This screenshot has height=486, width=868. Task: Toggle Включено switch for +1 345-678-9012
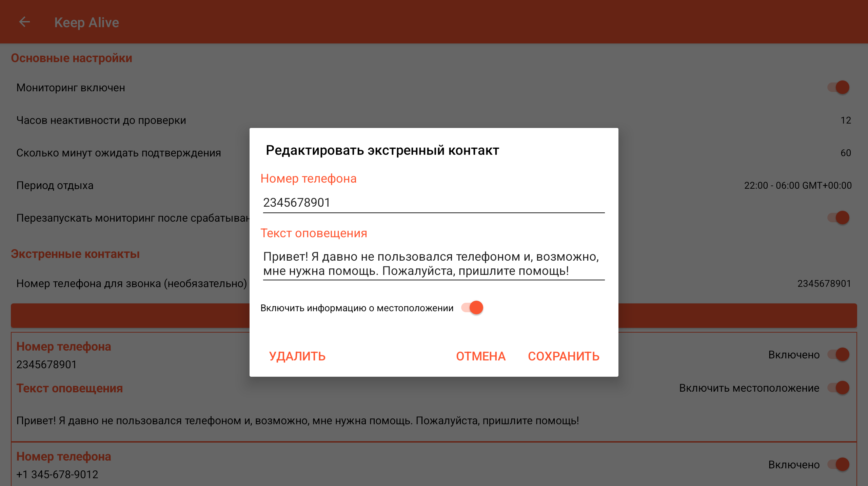(838, 465)
